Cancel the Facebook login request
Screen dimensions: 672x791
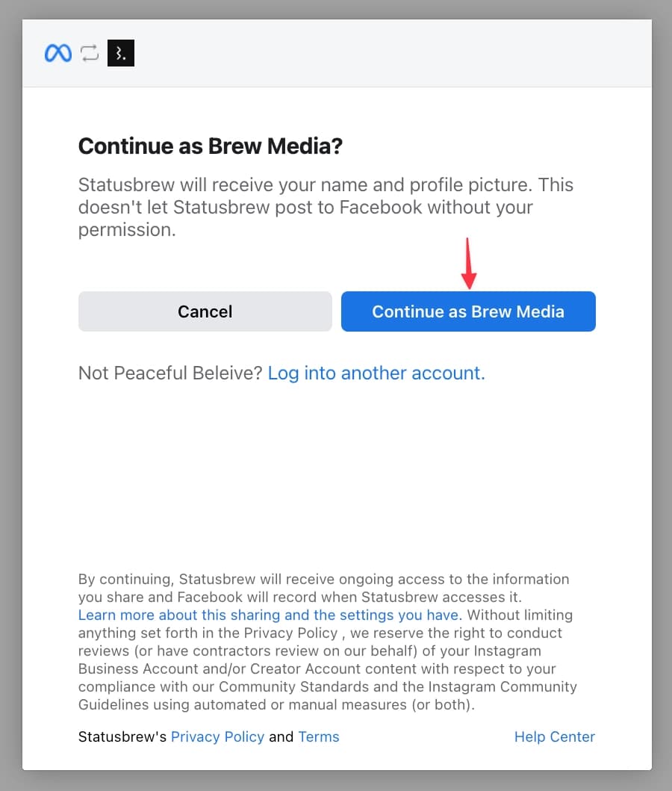pyautogui.click(x=205, y=311)
